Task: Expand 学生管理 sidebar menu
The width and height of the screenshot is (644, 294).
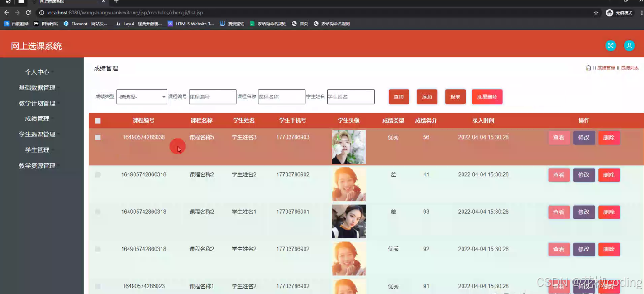Action: (37, 149)
